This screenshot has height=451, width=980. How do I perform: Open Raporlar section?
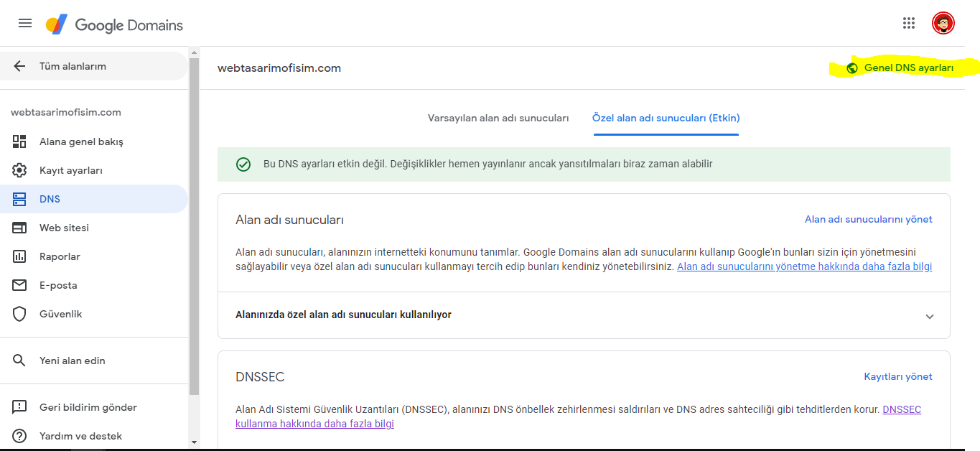(x=93, y=256)
